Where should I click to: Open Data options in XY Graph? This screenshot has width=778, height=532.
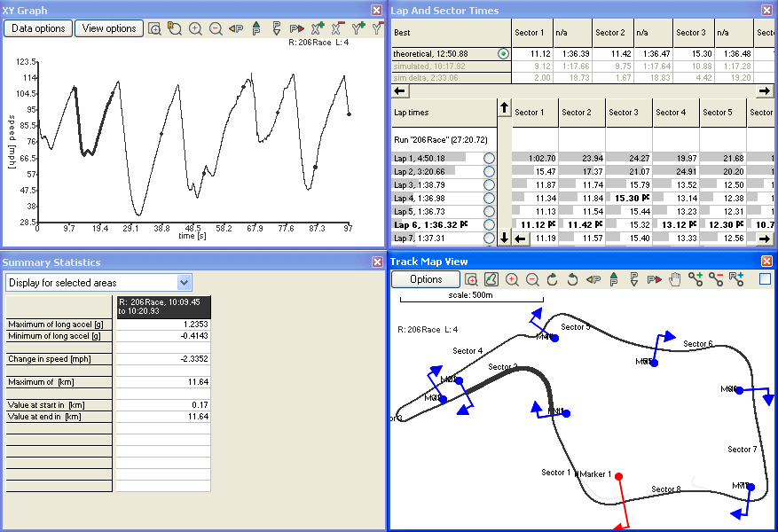point(38,28)
